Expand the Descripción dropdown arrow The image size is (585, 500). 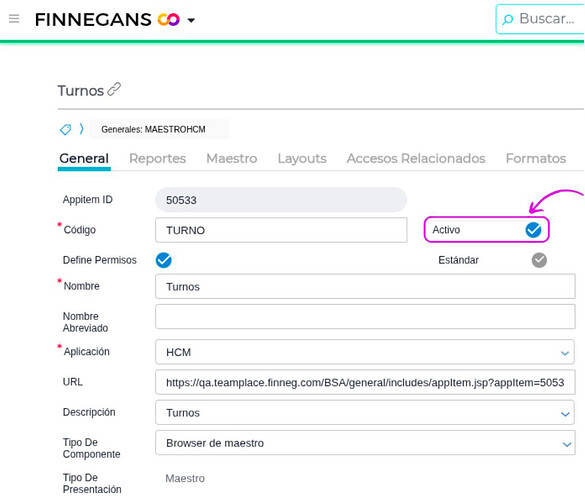click(565, 414)
